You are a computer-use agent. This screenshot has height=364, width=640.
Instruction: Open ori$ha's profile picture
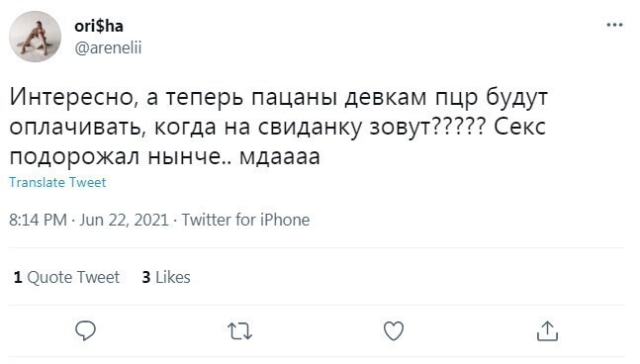click(x=35, y=37)
